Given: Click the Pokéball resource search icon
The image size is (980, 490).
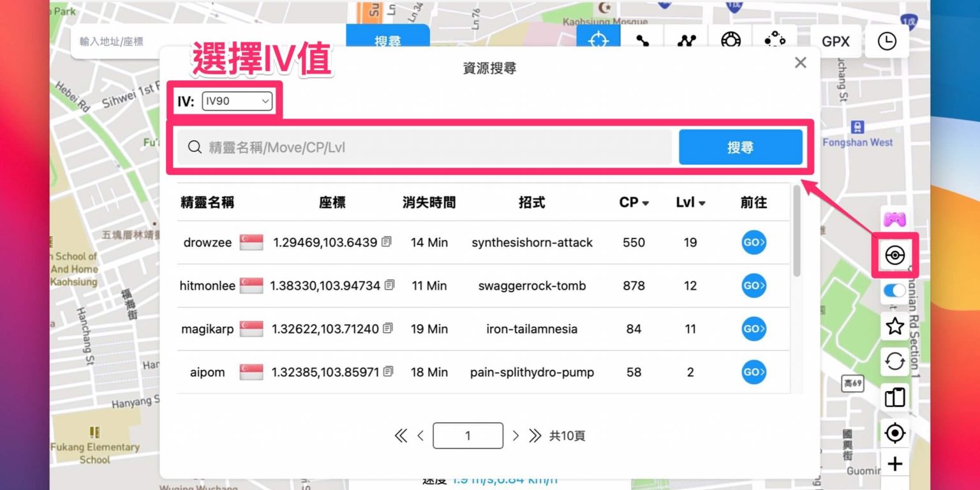Looking at the screenshot, I should (895, 255).
